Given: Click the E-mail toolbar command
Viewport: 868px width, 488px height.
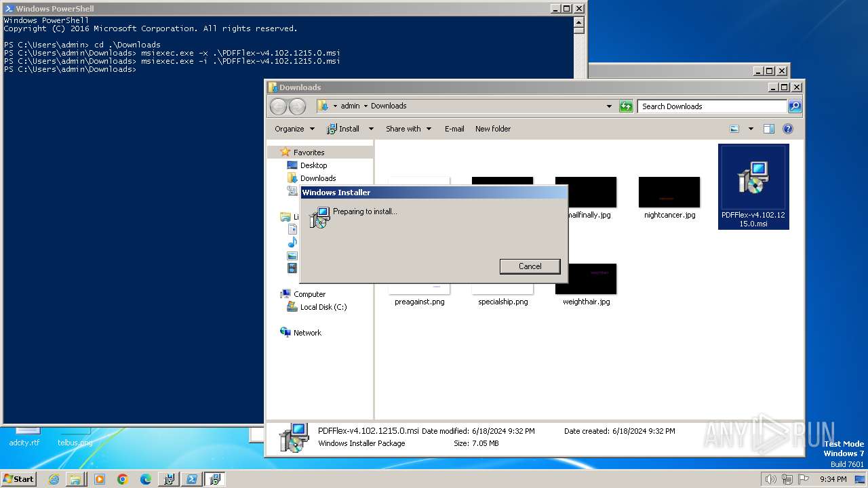Looking at the screenshot, I should (454, 129).
